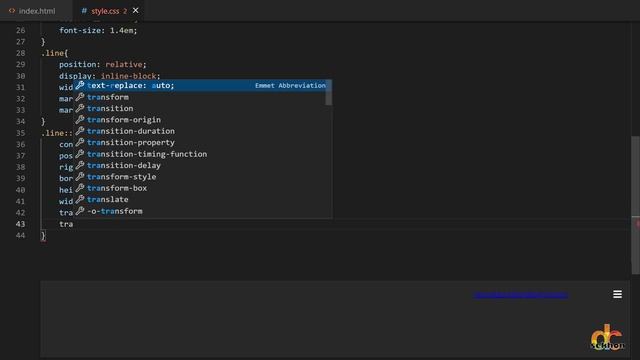640x360 pixels.
Task: Pick the transform suggestion
Action: click(202, 97)
